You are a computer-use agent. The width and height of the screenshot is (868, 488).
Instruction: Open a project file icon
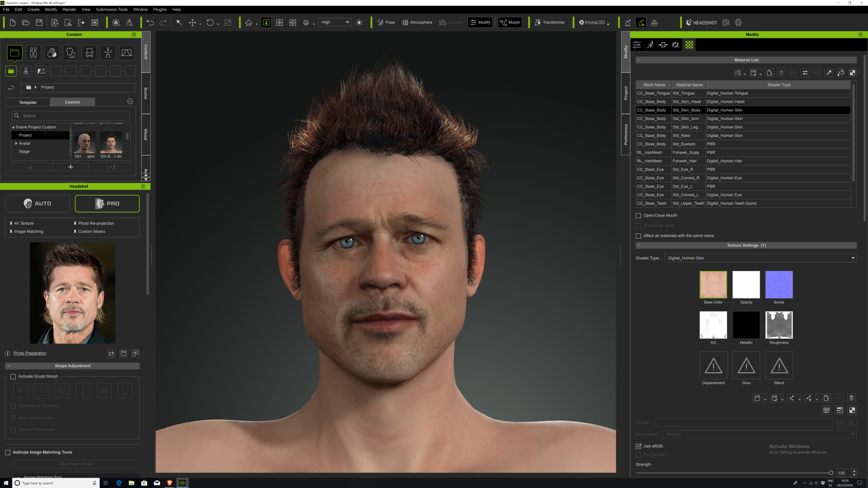[x=26, y=23]
